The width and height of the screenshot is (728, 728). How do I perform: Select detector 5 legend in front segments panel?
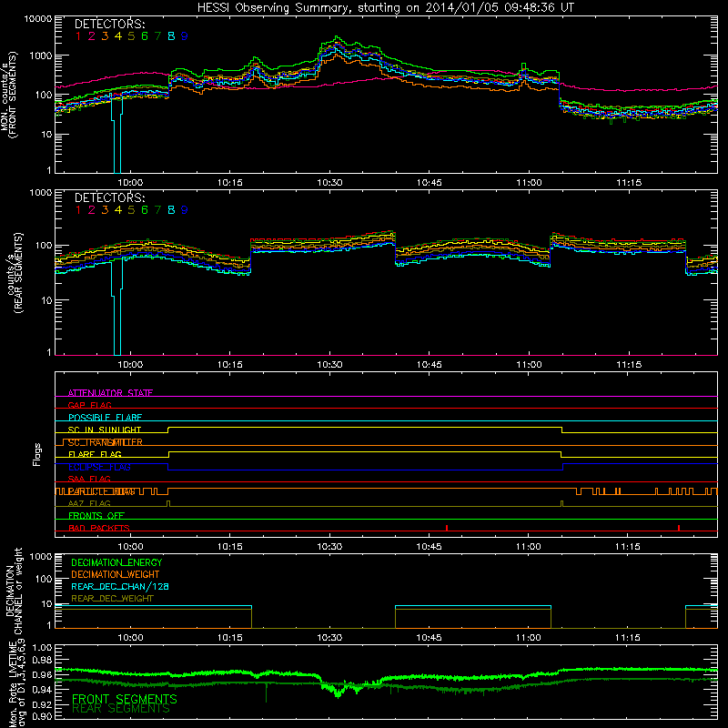point(131,36)
